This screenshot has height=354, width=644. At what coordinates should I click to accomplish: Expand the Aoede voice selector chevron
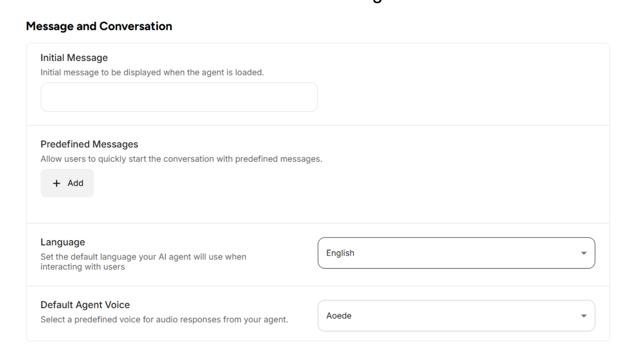click(x=584, y=316)
